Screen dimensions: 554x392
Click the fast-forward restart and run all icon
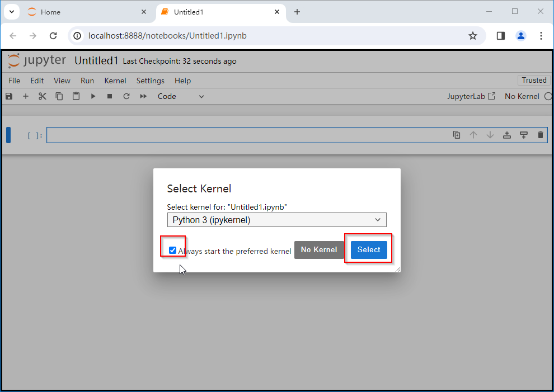(x=143, y=96)
